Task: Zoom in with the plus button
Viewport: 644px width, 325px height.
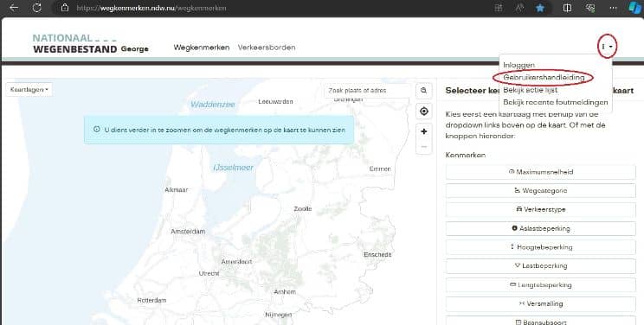Action: click(423, 131)
